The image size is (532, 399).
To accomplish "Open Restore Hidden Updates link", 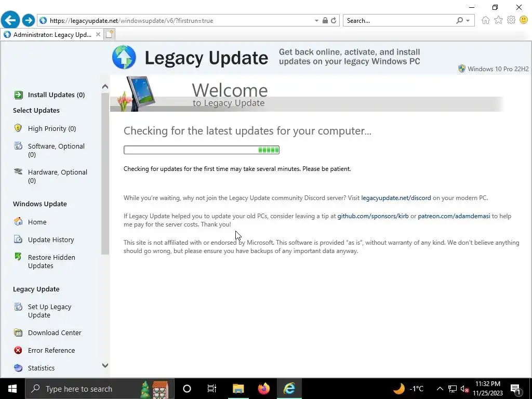I will click(51, 261).
